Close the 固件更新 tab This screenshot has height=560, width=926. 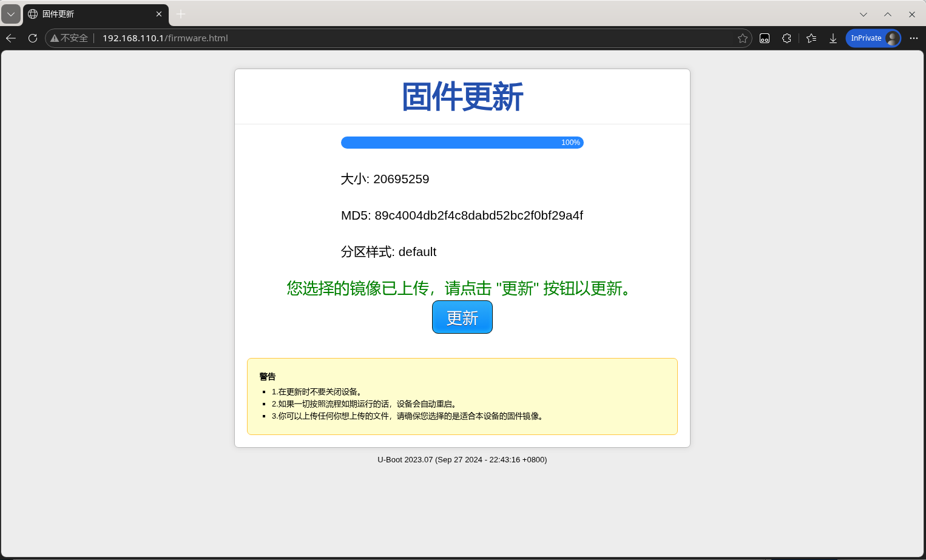[159, 14]
